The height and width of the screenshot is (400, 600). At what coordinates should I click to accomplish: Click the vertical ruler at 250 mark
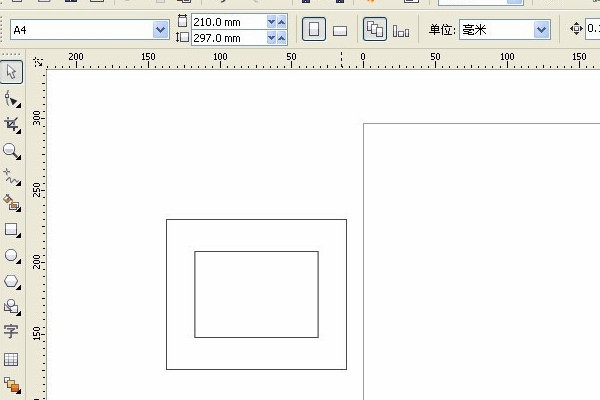click(38, 190)
